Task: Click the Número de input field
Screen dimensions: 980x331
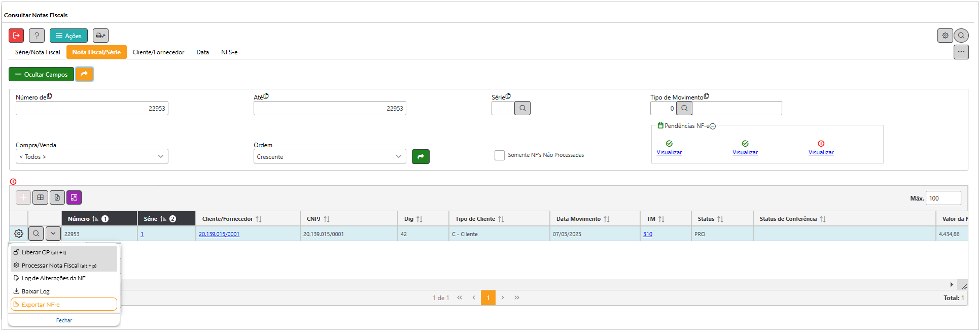Action: 92,108
